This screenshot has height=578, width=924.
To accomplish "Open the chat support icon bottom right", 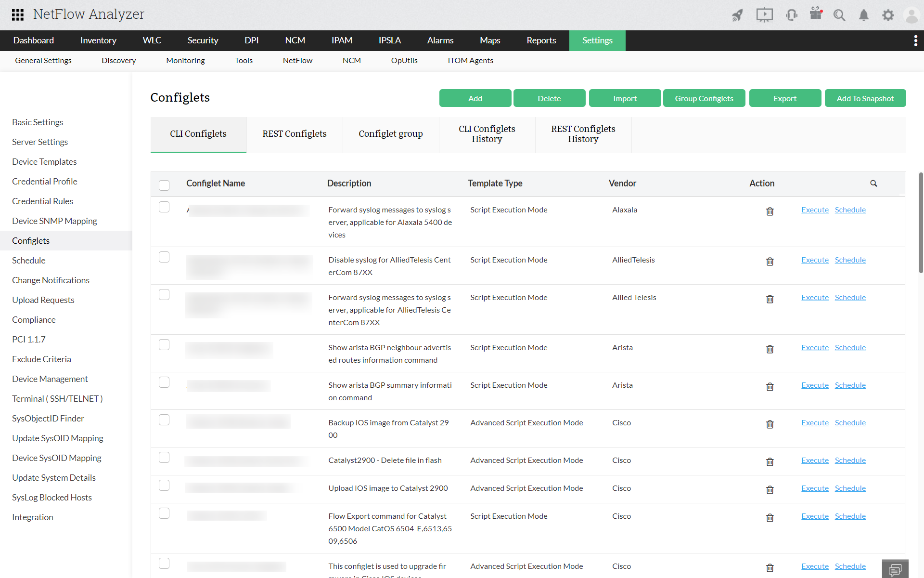I will (x=895, y=569).
